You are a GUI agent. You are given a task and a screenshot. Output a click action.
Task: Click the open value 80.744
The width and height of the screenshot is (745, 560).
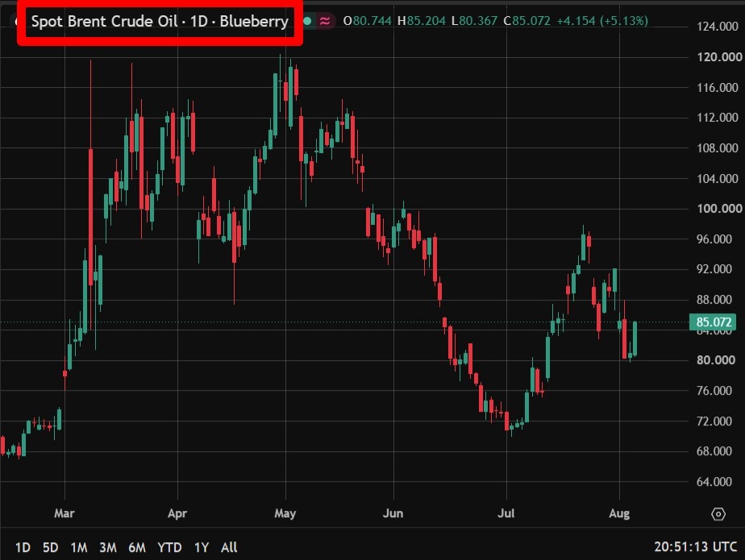(372, 21)
